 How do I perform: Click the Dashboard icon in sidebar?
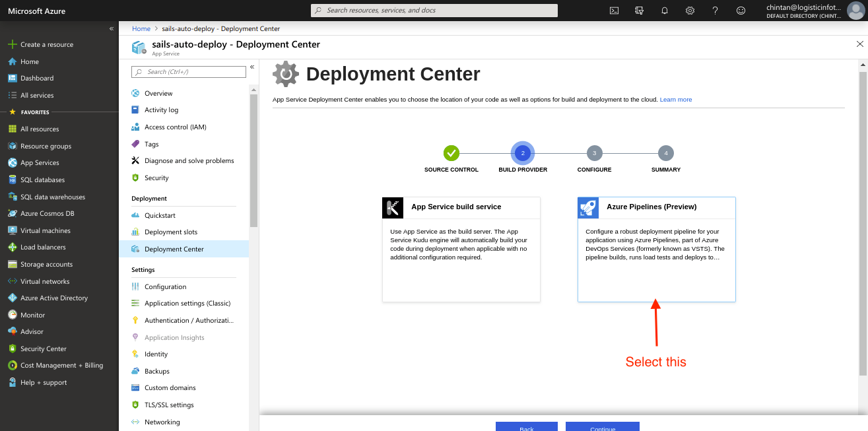coord(12,78)
